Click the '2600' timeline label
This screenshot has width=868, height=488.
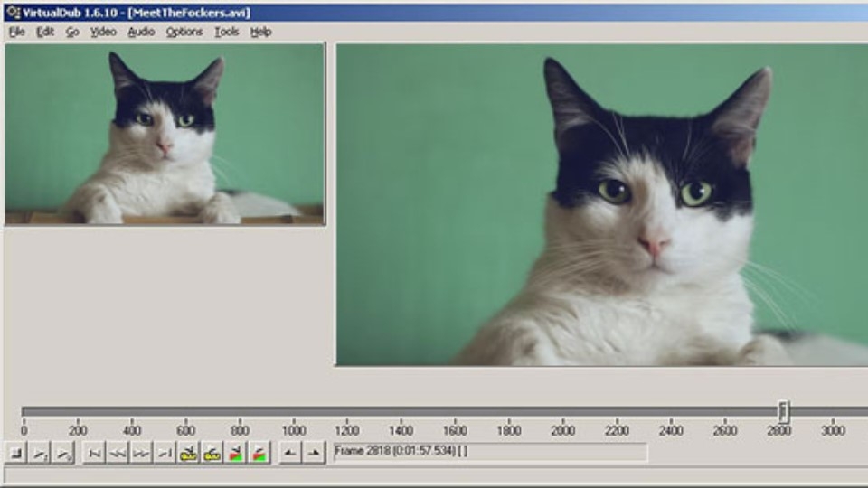[x=724, y=430]
